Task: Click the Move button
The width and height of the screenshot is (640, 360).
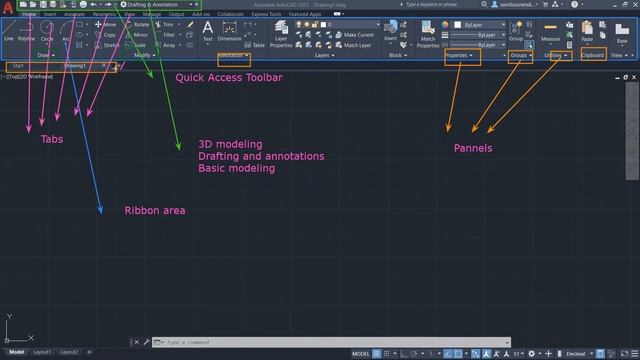Action: (x=105, y=25)
